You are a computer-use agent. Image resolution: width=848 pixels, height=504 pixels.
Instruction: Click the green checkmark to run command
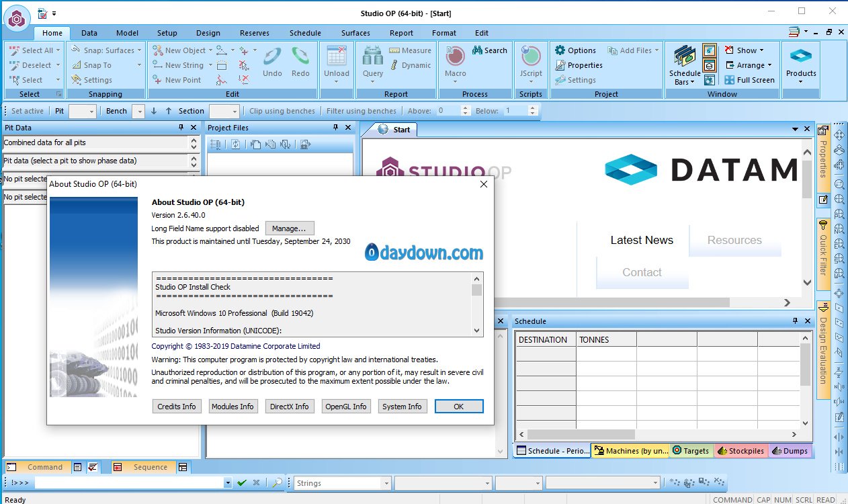pos(241,482)
